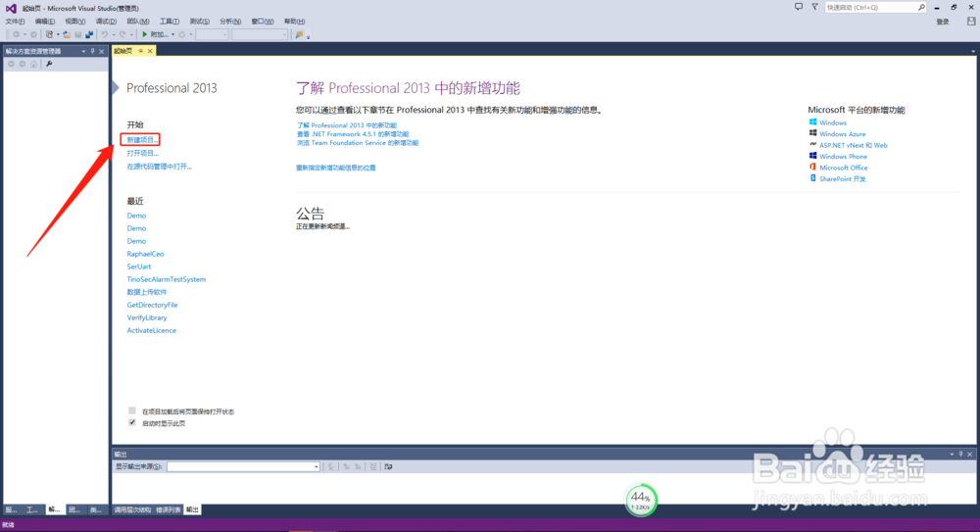Image resolution: width=980 pixels, height=532 pixels.
Task: Click the notifications filter icon
Action: [x=815, y=7]
